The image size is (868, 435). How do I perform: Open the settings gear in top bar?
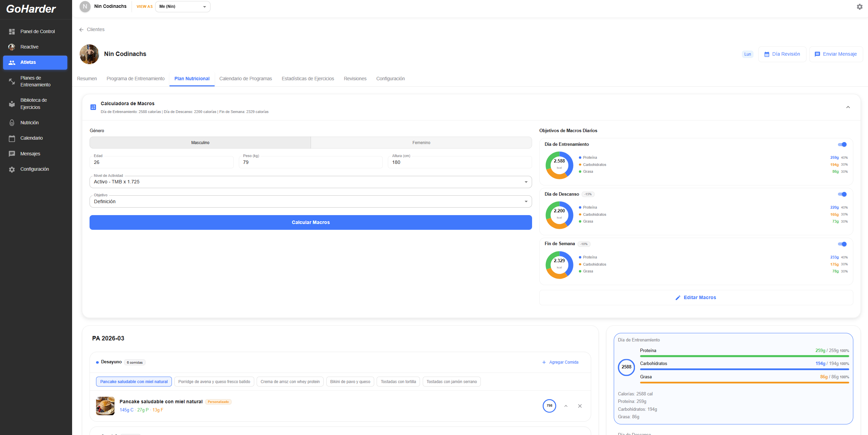click(859, 7)
